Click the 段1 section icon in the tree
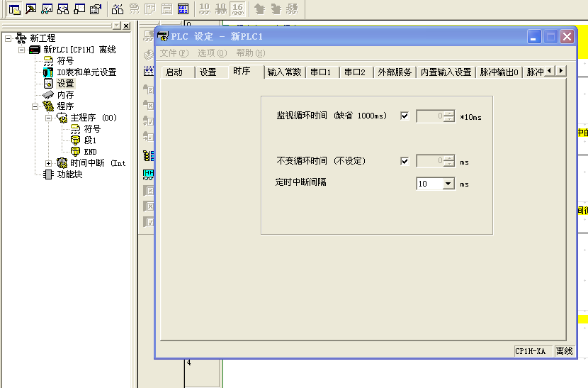 75,140
